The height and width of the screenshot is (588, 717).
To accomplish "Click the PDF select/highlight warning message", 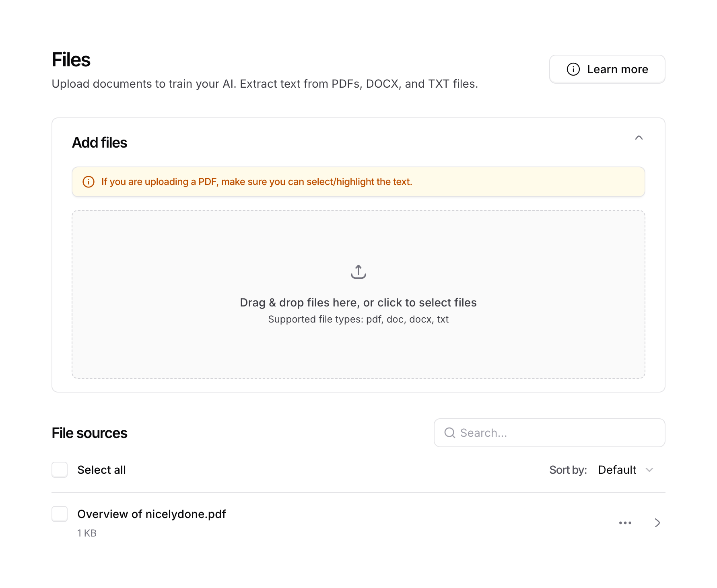I will click(x=257, y=182).
